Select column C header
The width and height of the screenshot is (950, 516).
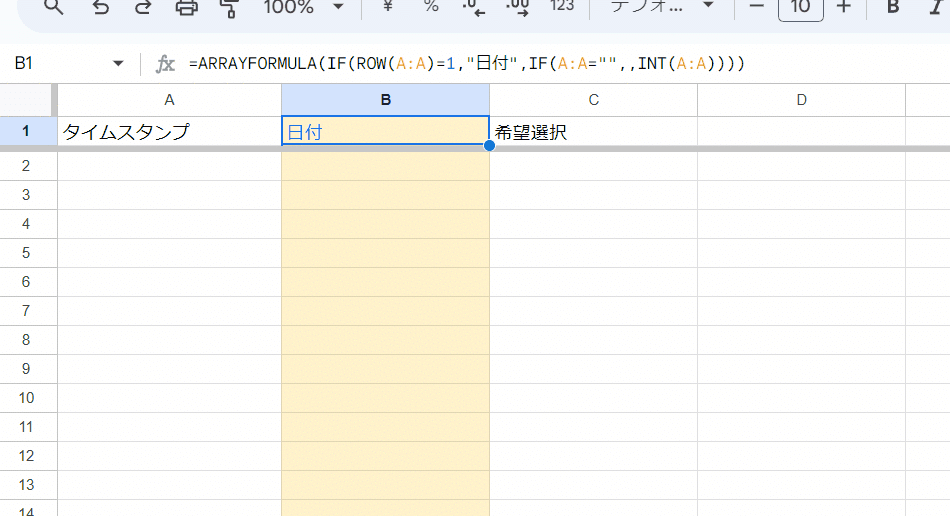pos(593,100)
